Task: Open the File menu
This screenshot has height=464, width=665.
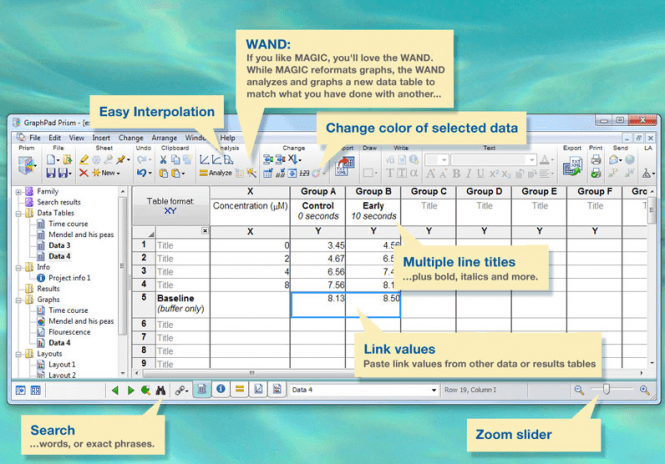Action: [35, 138]
